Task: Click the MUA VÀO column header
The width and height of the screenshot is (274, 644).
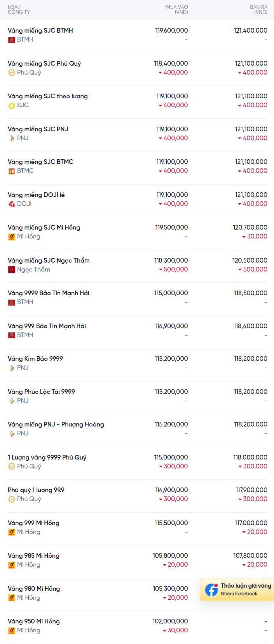Action: [x=177, y=10]
